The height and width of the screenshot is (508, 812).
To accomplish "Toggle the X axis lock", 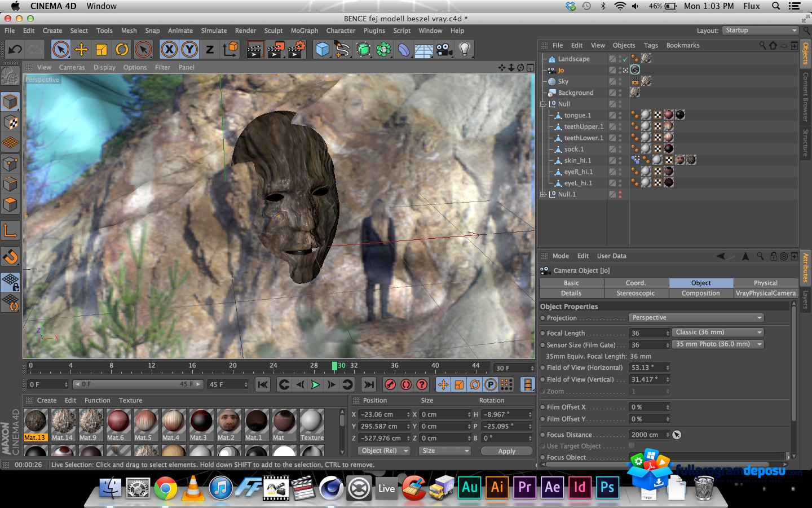I will coord(169,50).
